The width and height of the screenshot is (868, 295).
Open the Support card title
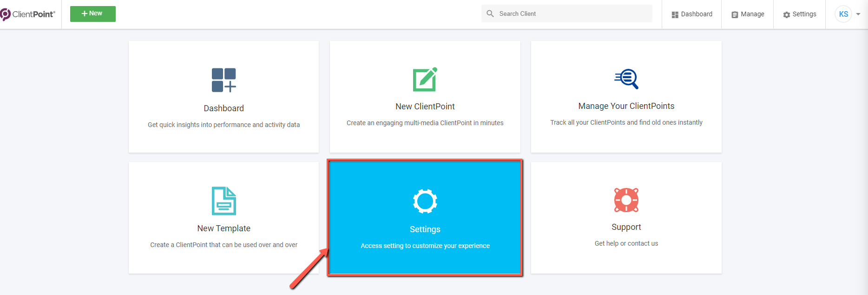click(626, 227)
